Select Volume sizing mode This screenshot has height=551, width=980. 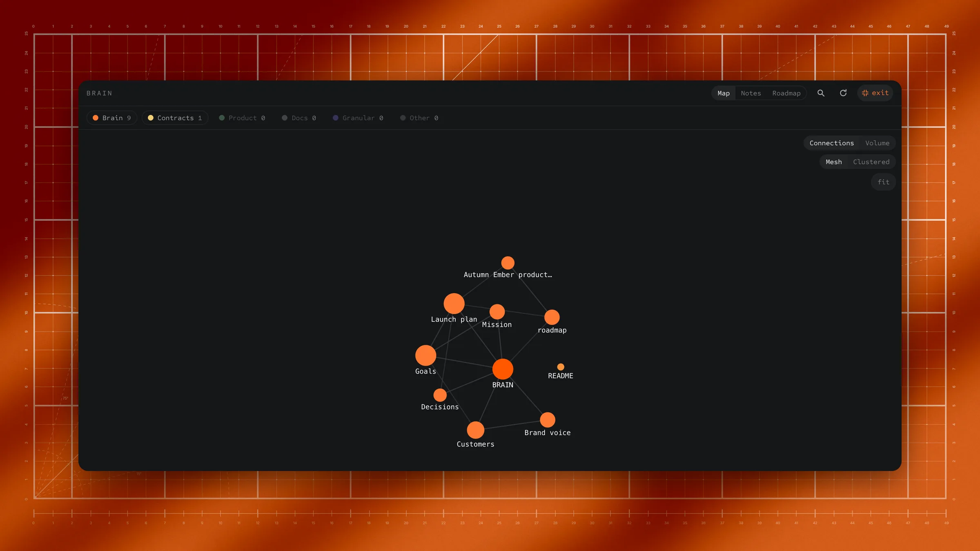877,143
